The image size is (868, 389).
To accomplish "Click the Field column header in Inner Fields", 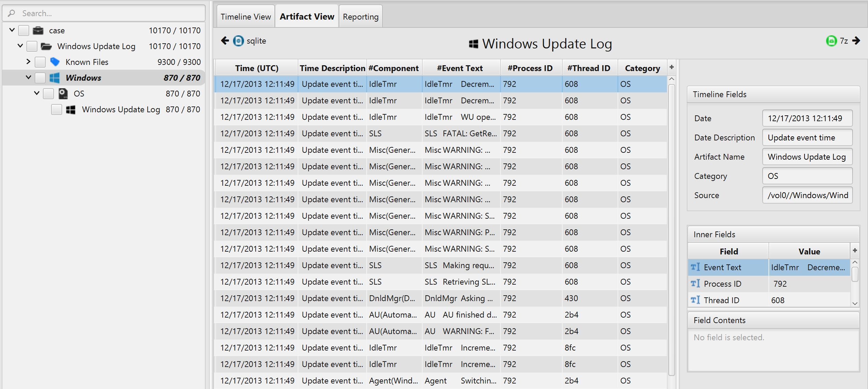I will pyautogui.click(x=729, y=251).
